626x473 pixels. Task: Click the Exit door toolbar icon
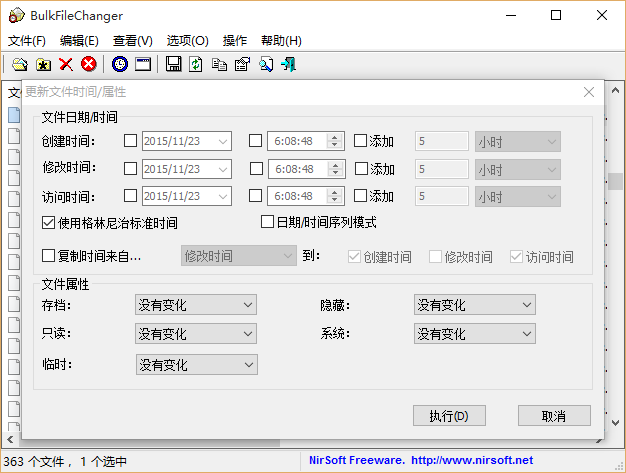289,64
